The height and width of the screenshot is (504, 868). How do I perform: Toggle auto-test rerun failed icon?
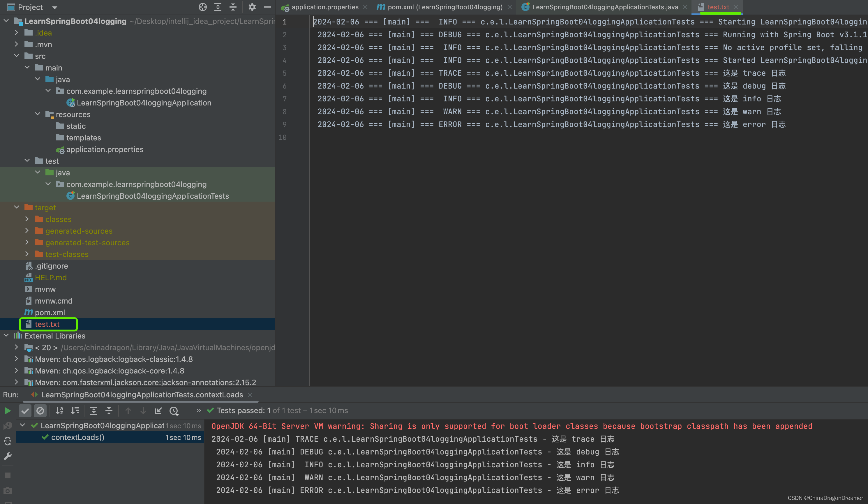tap(8, 441)
